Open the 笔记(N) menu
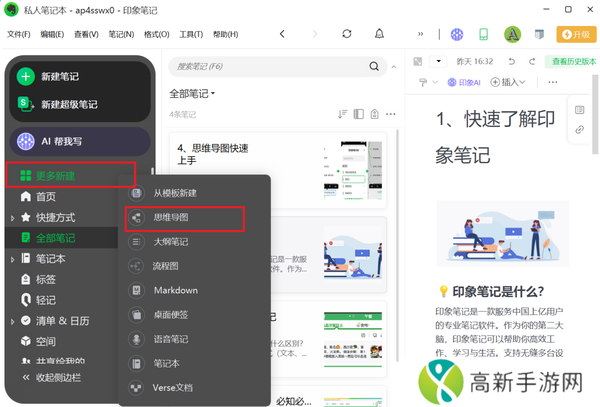 coord(121,34)
